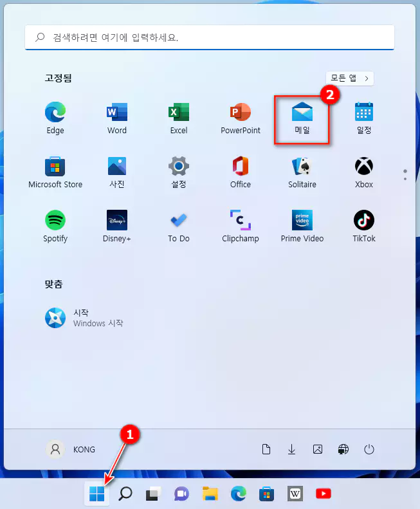This screenshot has height=509, width=420.
Task: Launch Word from the pinned apps
Action: [117, 118]
